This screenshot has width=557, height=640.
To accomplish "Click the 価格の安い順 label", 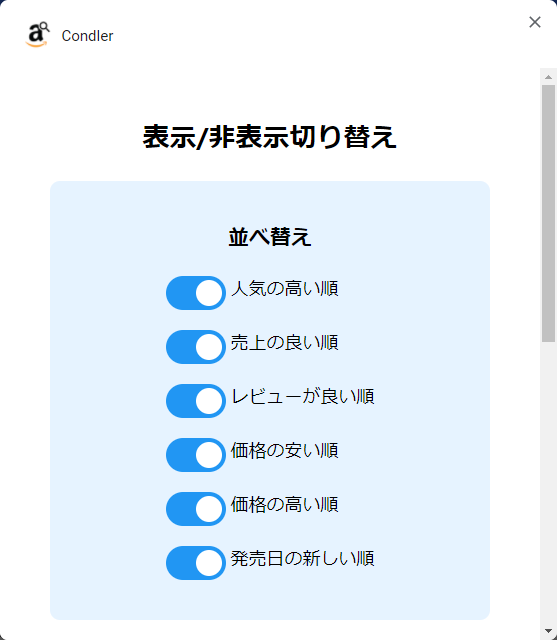I will click(284, 451).
